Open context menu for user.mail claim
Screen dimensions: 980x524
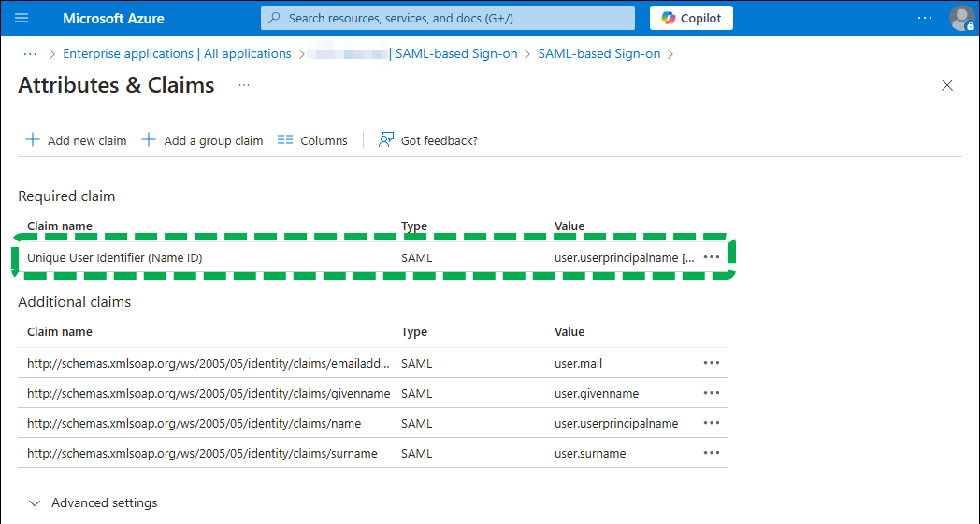(712, 363)
